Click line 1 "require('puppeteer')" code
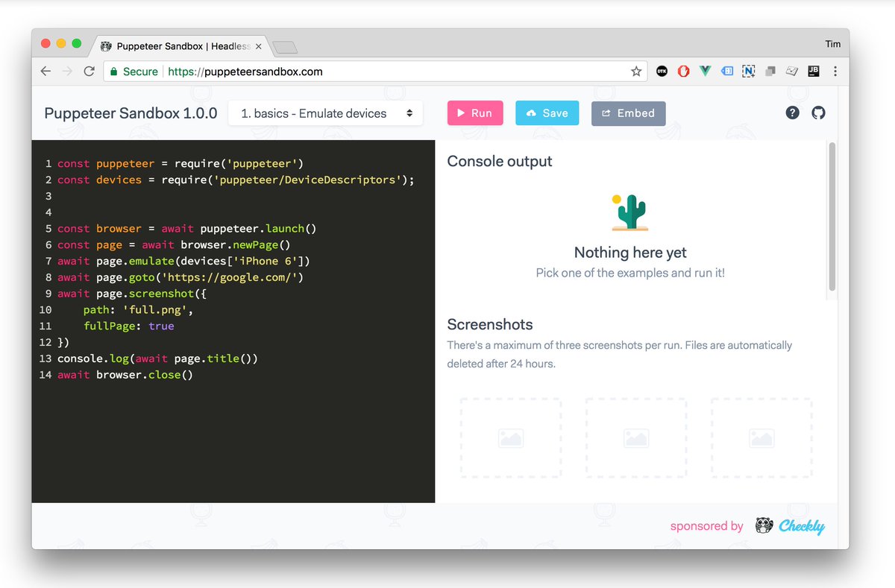Screen dimensions: 895x588 [181, 163]
